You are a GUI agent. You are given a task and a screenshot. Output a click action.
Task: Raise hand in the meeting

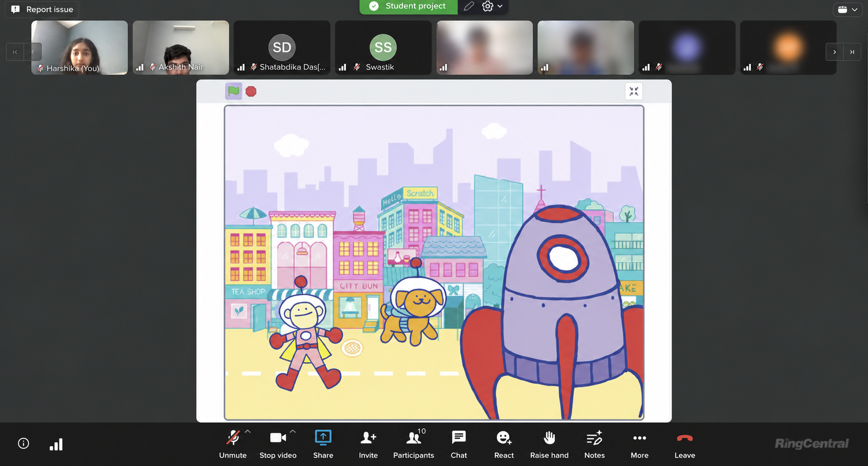(x=549, y=444)
